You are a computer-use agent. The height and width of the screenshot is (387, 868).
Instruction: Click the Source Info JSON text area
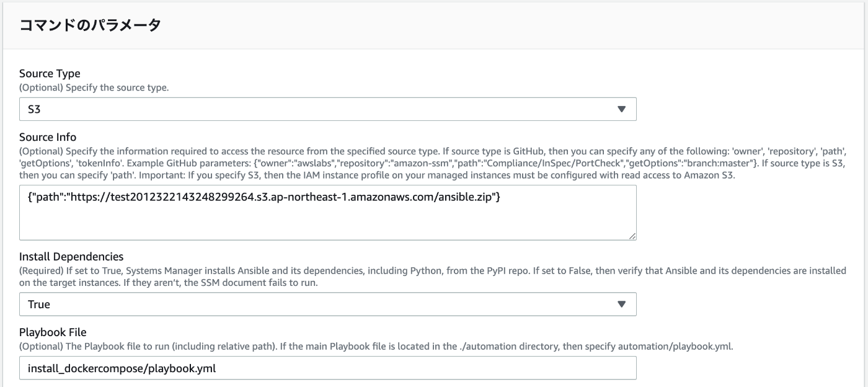pyautogui.click(x=327, y=213)
